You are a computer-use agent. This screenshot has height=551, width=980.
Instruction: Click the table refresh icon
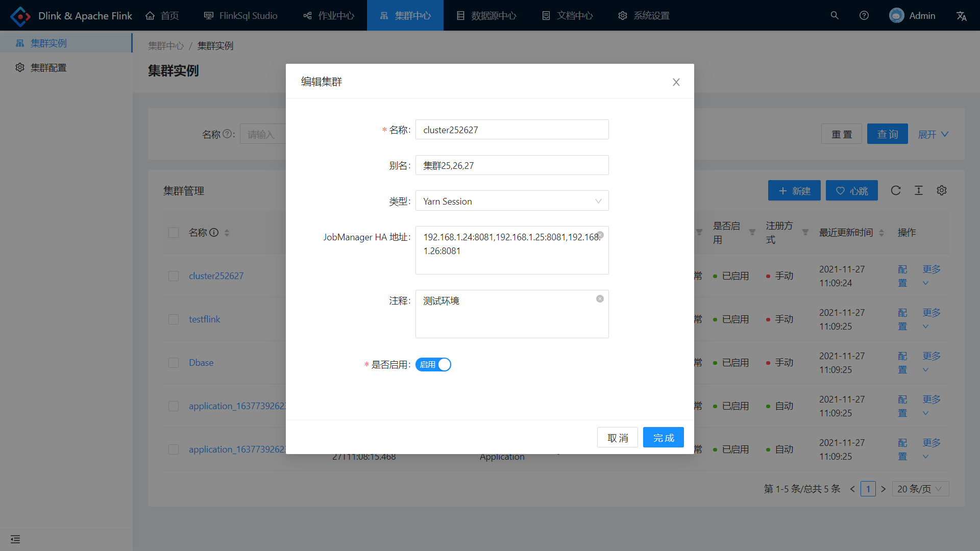896,190
